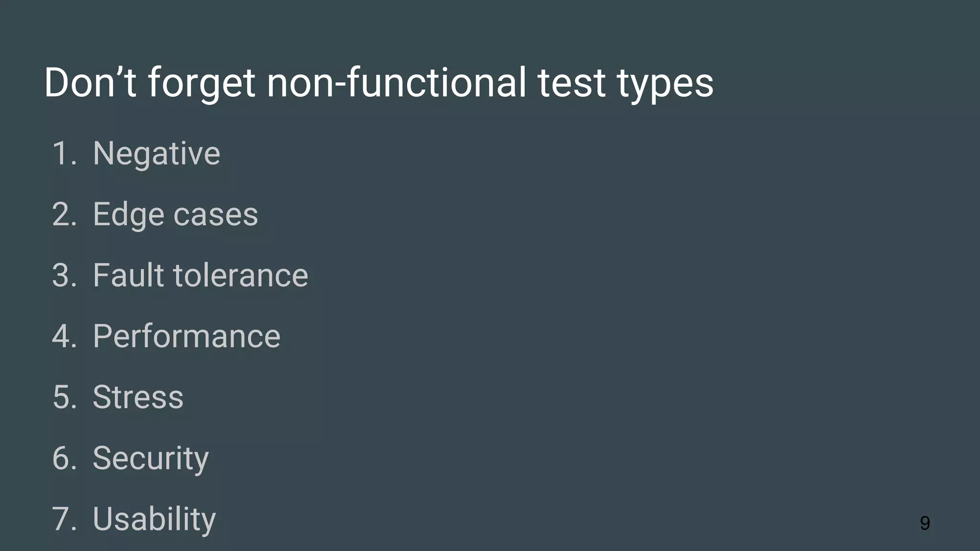Click the slide title about non-functional test types
The height and width of the screenshot is (551, 980).
coord(379,83)
